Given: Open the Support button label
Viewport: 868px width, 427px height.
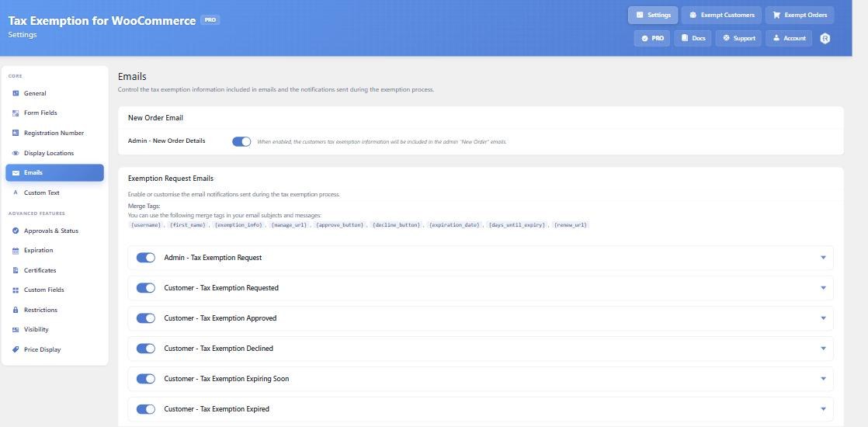Looking at the screenshot, I should (744, 38).
